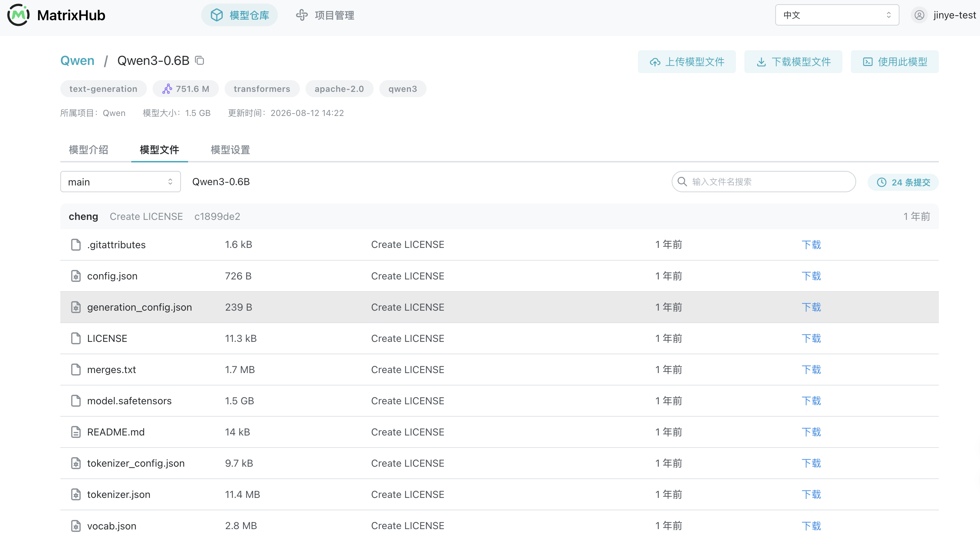Download the LICENSE file

point(811,338)
